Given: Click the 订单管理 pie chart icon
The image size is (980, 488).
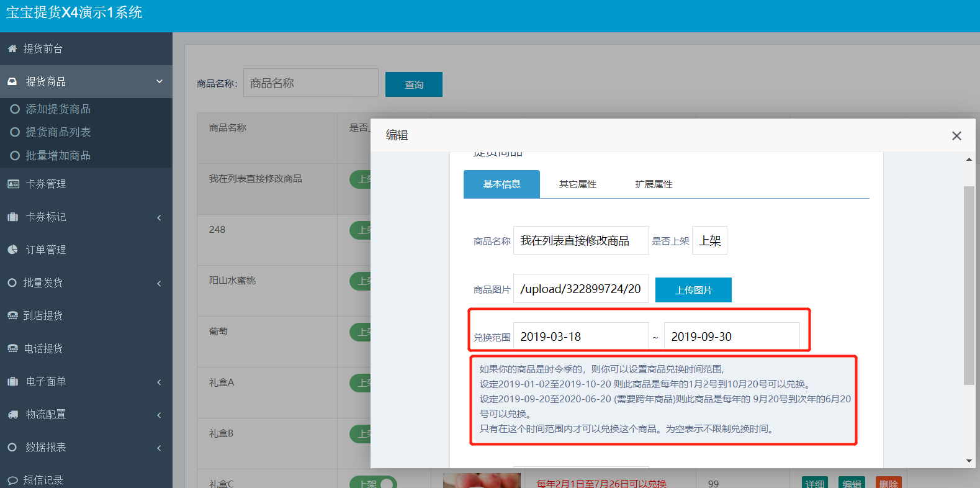Looking at the screenshot, I should [x=13, y=250].
